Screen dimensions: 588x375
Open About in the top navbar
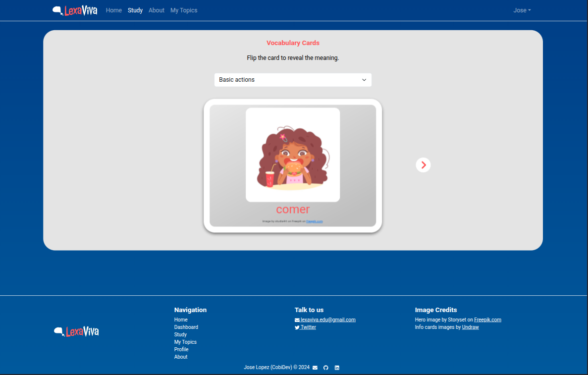[x=156, y=10]
